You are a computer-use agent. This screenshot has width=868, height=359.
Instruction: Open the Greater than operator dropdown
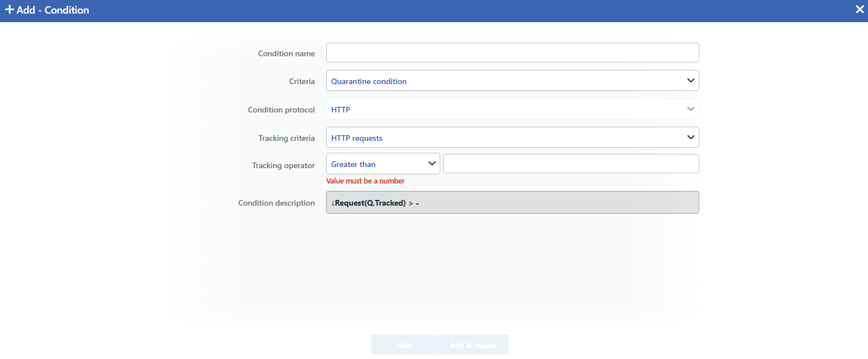tap(383, 164)
